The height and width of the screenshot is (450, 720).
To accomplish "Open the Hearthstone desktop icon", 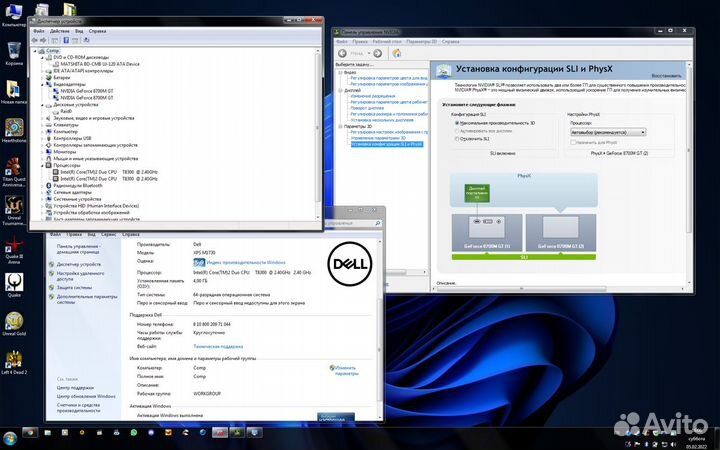I will pyautogui.click(x=14, y=130).
